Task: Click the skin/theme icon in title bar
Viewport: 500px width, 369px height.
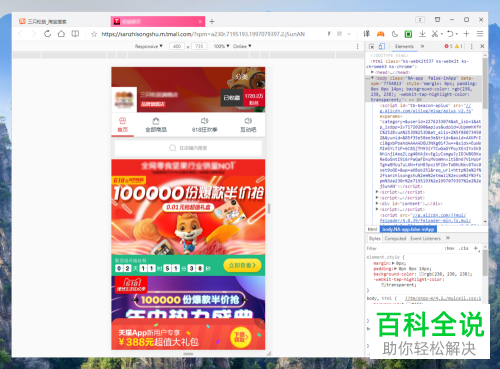Action: click(x=437, y=20)
